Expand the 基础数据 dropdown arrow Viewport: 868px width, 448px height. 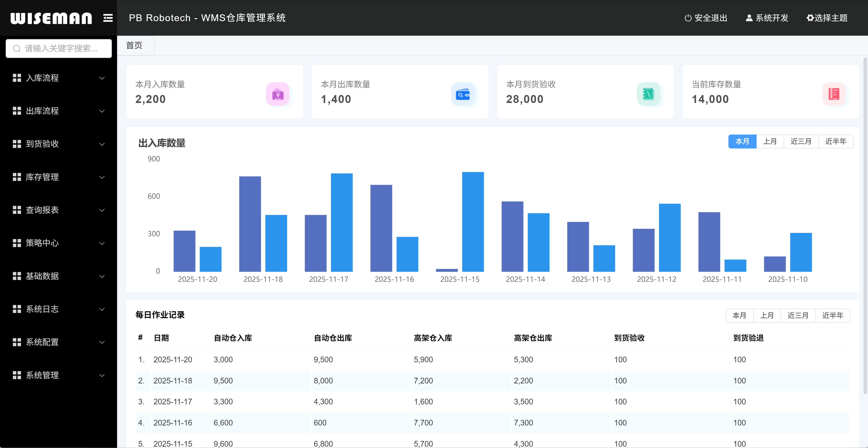(102, 276)
